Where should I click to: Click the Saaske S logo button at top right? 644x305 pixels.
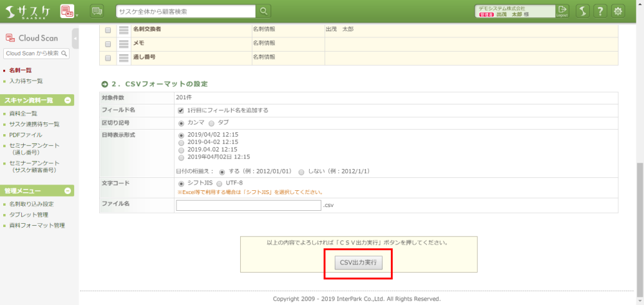pos(582,11)
